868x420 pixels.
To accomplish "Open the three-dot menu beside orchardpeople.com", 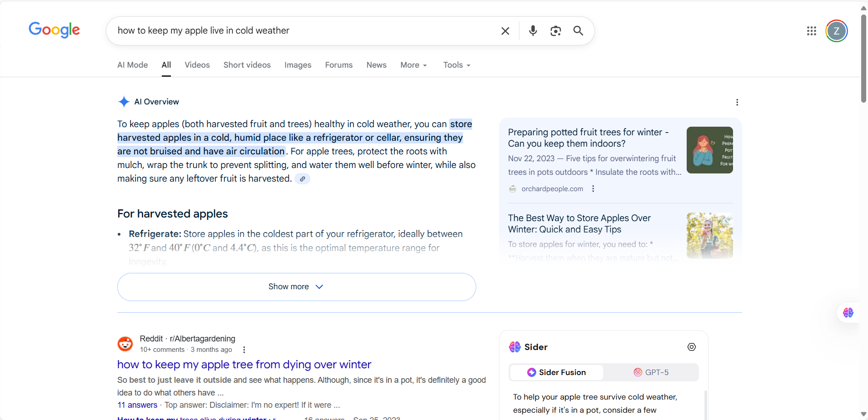I will pos(593,189).
